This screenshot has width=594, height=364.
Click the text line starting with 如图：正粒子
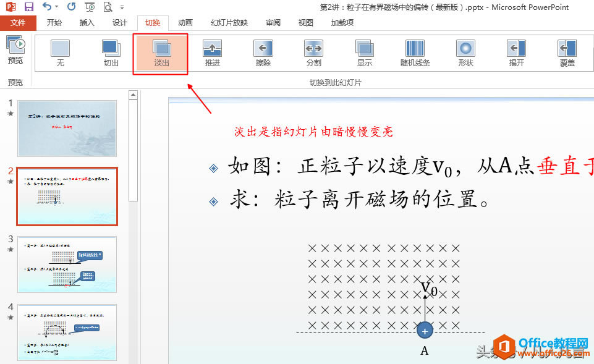pos(411,166)
